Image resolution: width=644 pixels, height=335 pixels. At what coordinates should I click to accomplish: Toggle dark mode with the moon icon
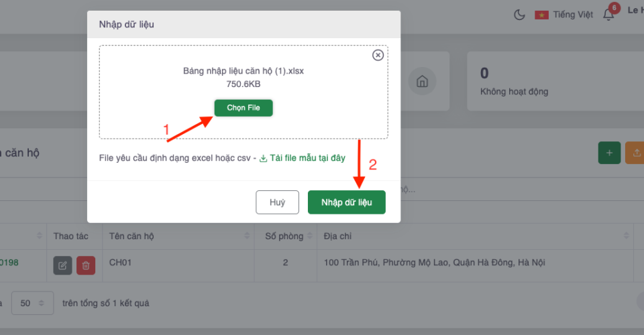coord(519,15)
